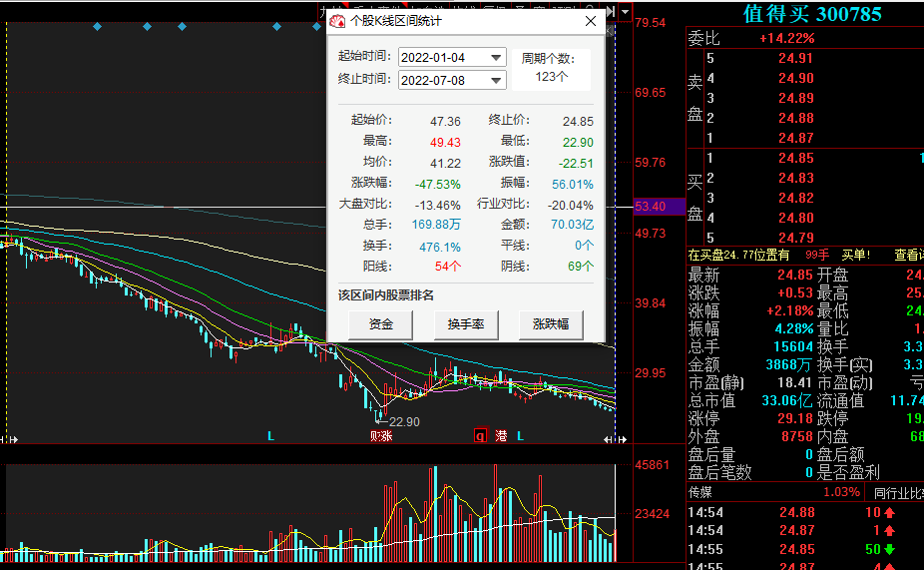Click the leftmost blue diamond event marker
The width and height of the screenshot is (924, 570).
pyautogui.click(x=97, y=27)
